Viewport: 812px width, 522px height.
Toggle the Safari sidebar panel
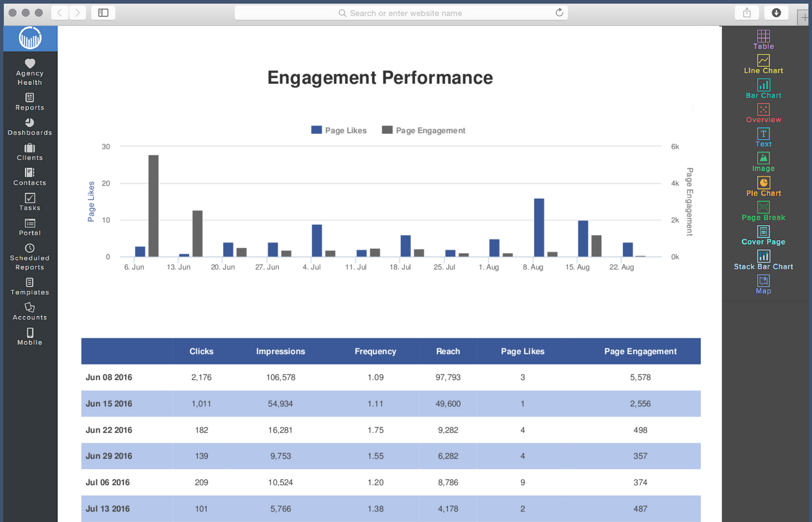[103, 13]
